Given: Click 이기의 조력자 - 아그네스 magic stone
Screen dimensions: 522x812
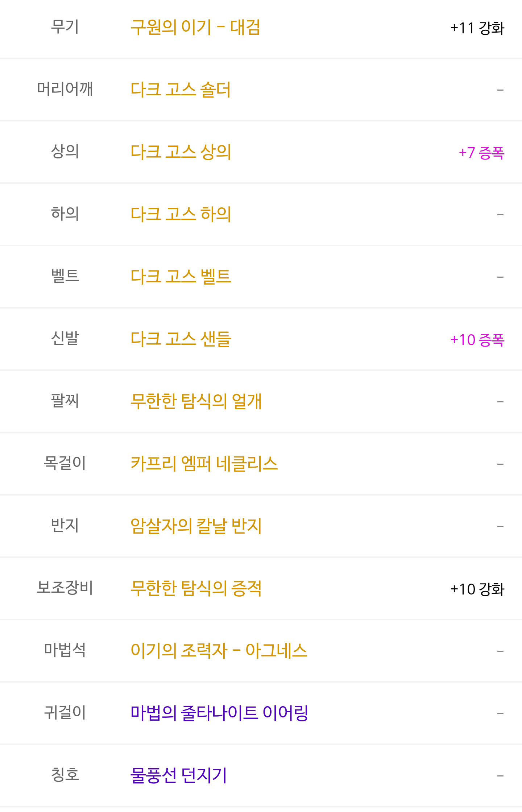Looking at the screenshot, I should tap(219, 651).
